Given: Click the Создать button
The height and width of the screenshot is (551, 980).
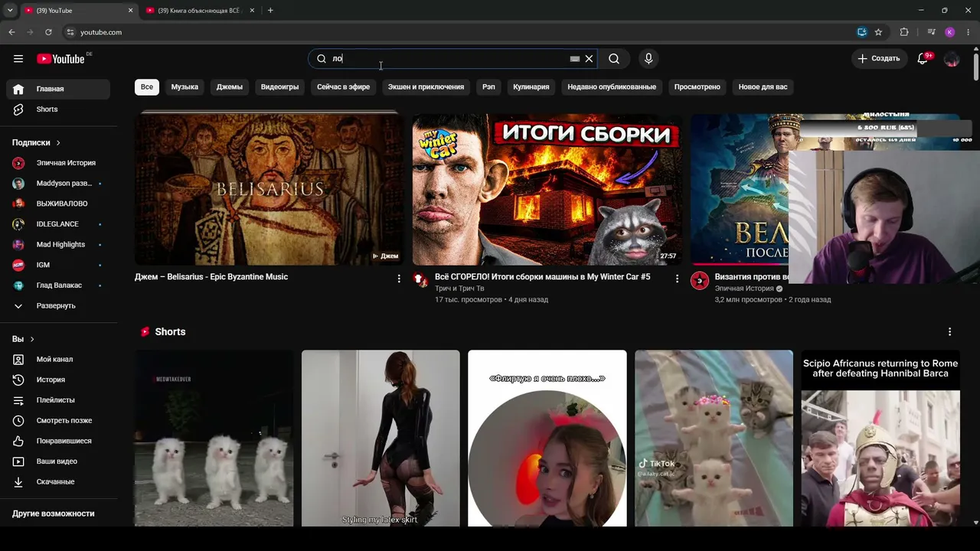Looking at the screenshot, I should (x=879, y=59).
